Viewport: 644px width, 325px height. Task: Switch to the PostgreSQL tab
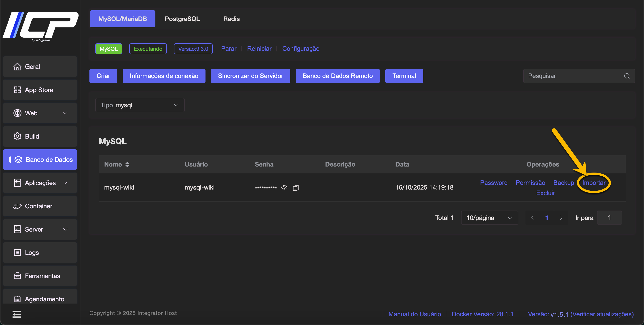[x=182, y=19]
